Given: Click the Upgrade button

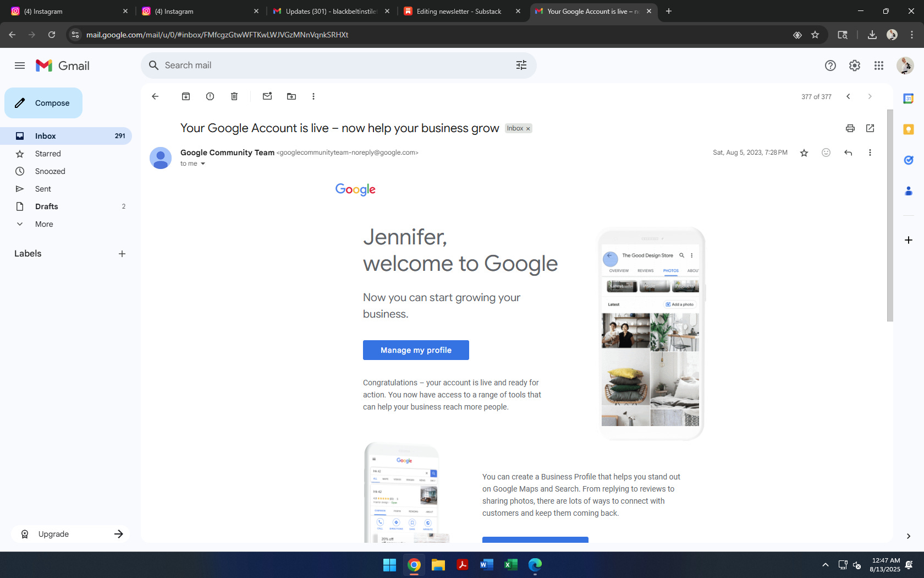Looking at the screenshot, I should [70, 534].
